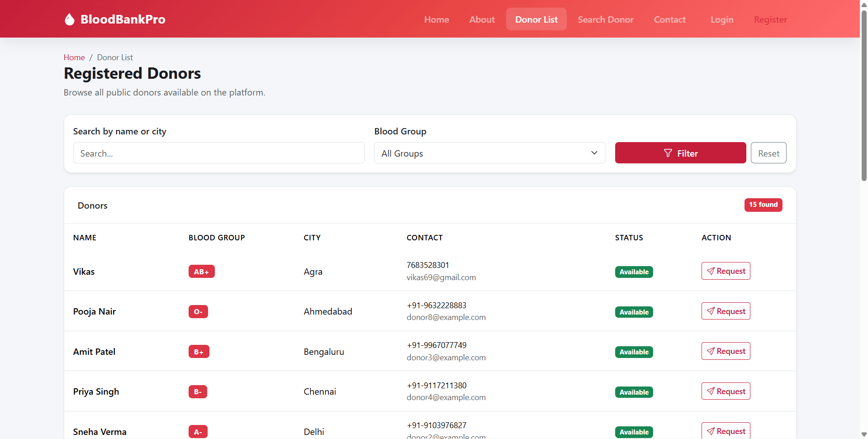The width and height of the screenshot is (868, 439).
Task: Click Available status for Amit Patel
Action: 634,352
